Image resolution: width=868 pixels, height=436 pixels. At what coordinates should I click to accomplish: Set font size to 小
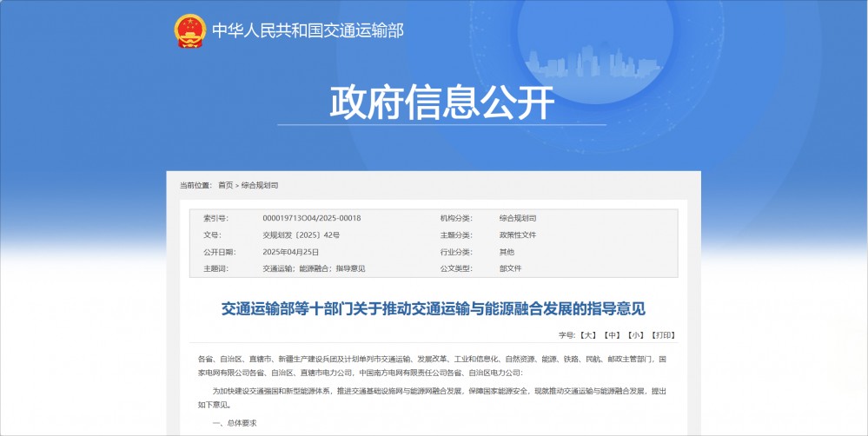(635, 335)
